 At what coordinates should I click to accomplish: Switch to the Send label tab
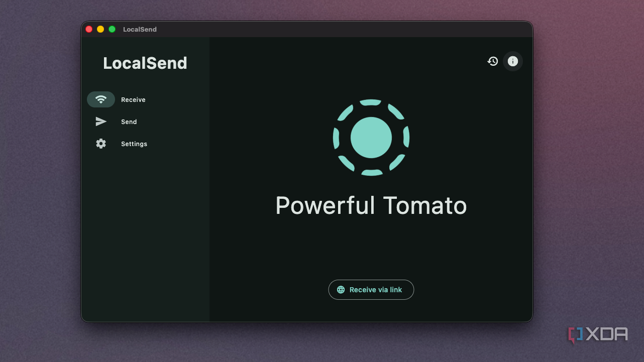pos(129,122)
